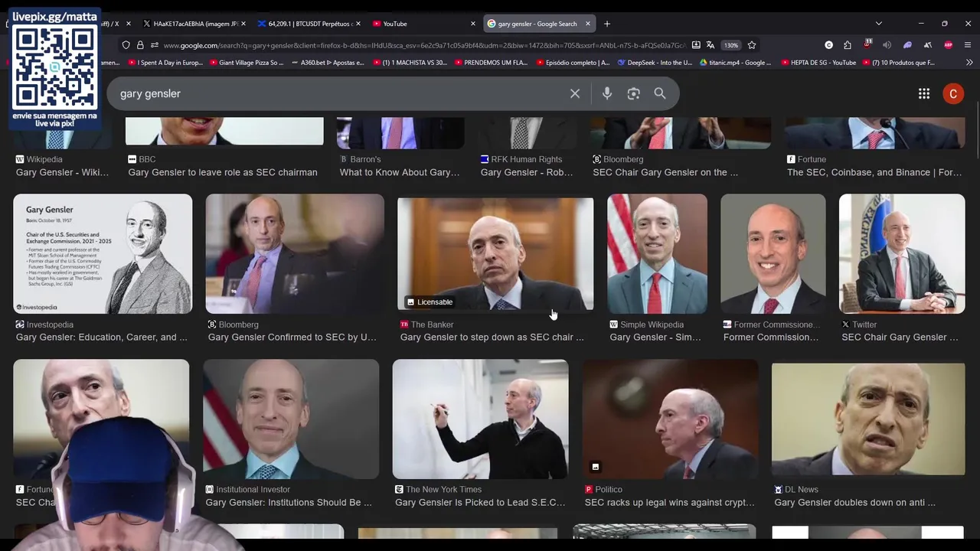Click the install/download page icon in address bar
This screenshot has width=980, height=551.
(x=696, y=45)
